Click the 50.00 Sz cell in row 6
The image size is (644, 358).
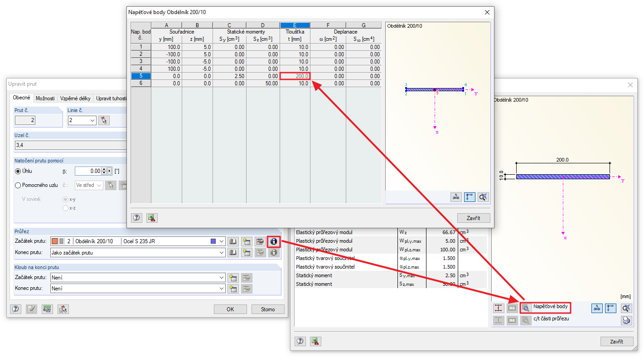[264, 83]
